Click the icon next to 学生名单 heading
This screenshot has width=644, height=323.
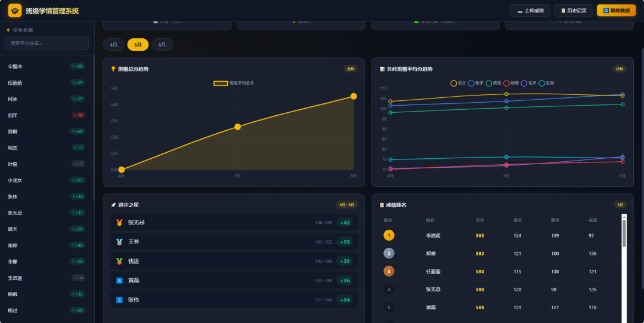pyautogui.click(x=8, y=30)
